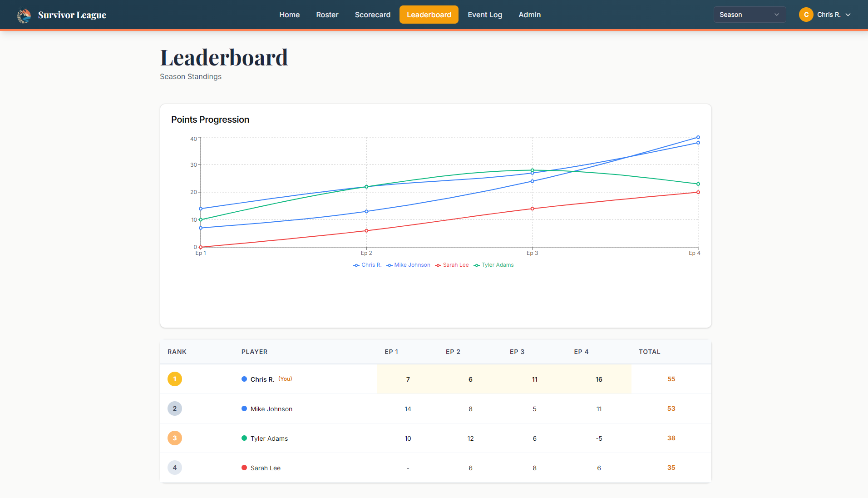This screenshot has width=868, height=498.
Task: Select Chris R. player name in table
Action: [262, 379]
